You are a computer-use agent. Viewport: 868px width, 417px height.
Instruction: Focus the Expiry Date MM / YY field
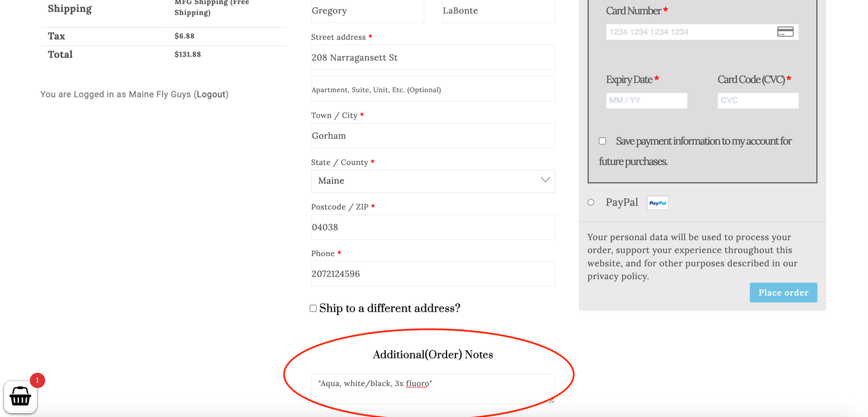click(x=646, y=101)
